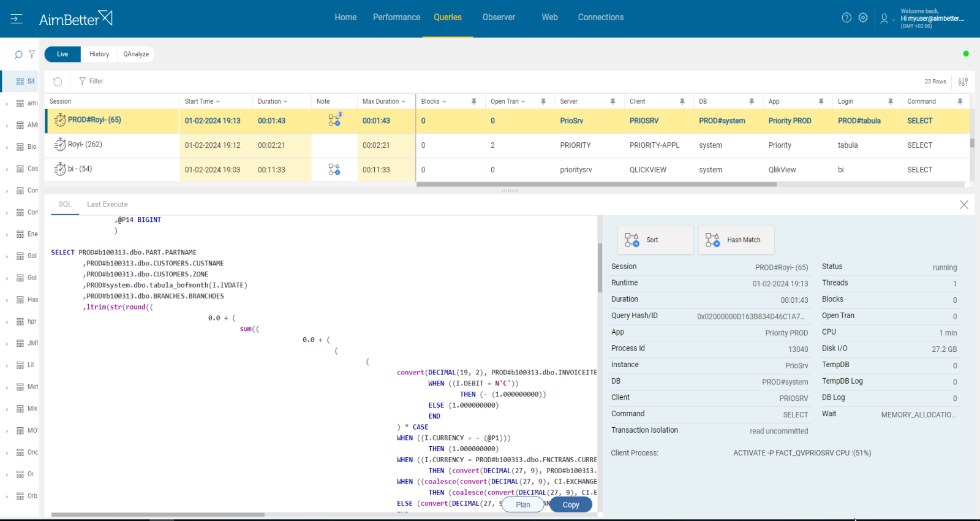
Task: Expand the ami sidebar tree item
Action: click(x=7, y=104)
